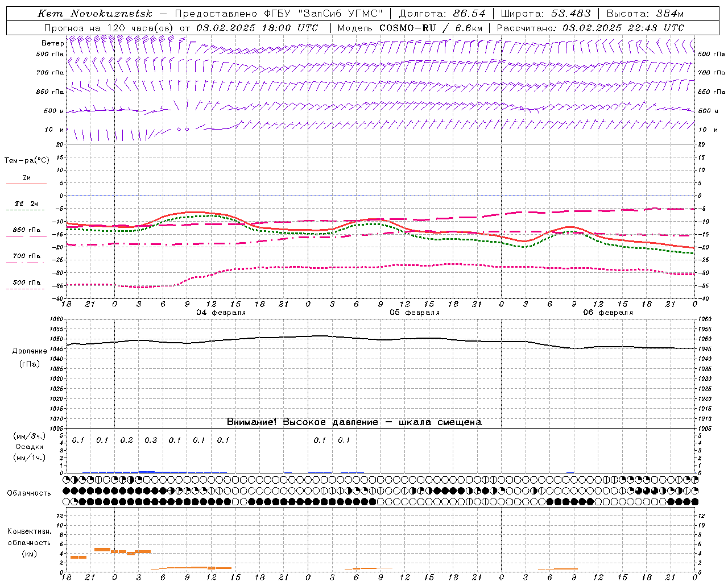Select the 'Высота: 384м' header field
This screenshot has width=728, height=582.
pyautogui.click(x=645, y=14)
